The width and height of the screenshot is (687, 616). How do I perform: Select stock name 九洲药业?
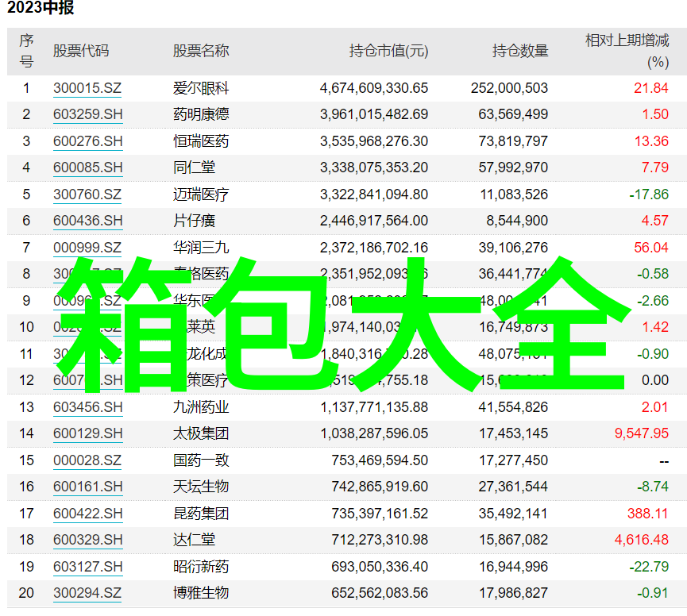pos(201,407)
